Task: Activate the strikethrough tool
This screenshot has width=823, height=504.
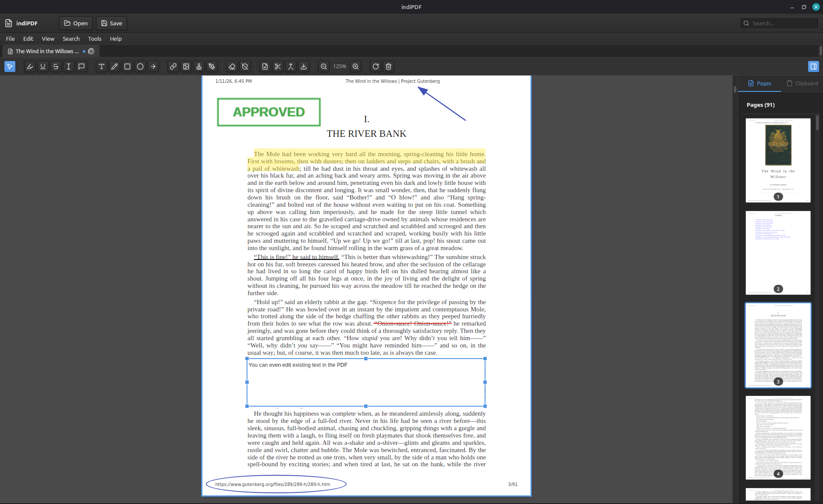Action: click(x=56, y=66)
